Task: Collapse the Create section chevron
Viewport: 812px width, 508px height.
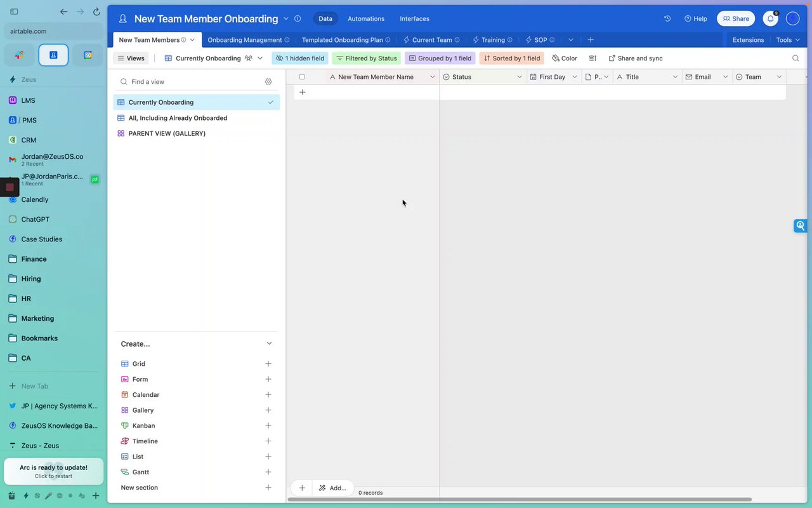Action: (x=269, y=344)
